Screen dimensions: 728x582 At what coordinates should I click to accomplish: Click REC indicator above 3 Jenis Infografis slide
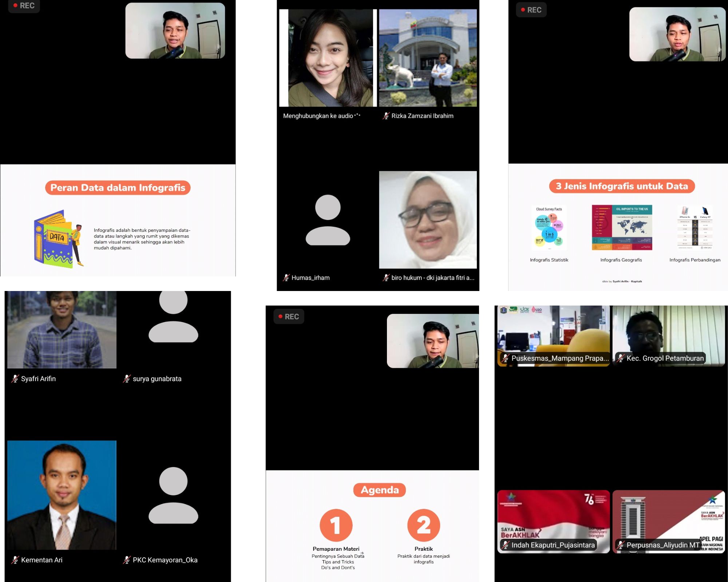531,10
